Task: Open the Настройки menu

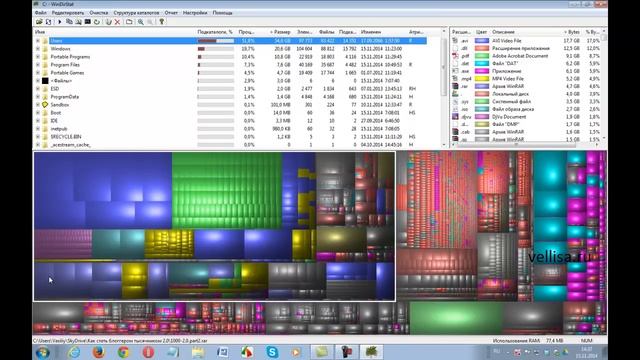Action: 195,13
